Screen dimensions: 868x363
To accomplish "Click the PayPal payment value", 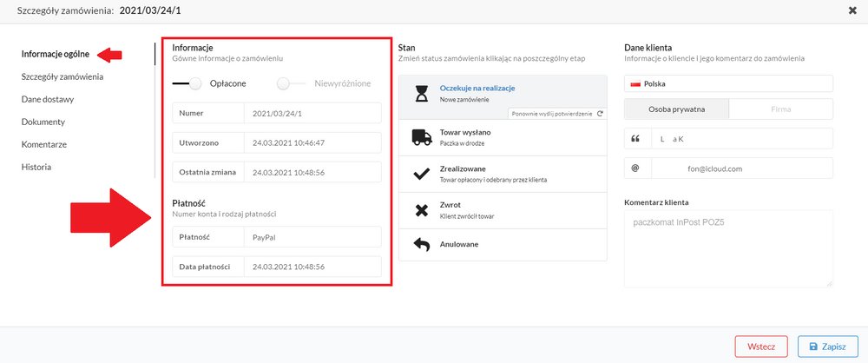I will pos(312,237).
